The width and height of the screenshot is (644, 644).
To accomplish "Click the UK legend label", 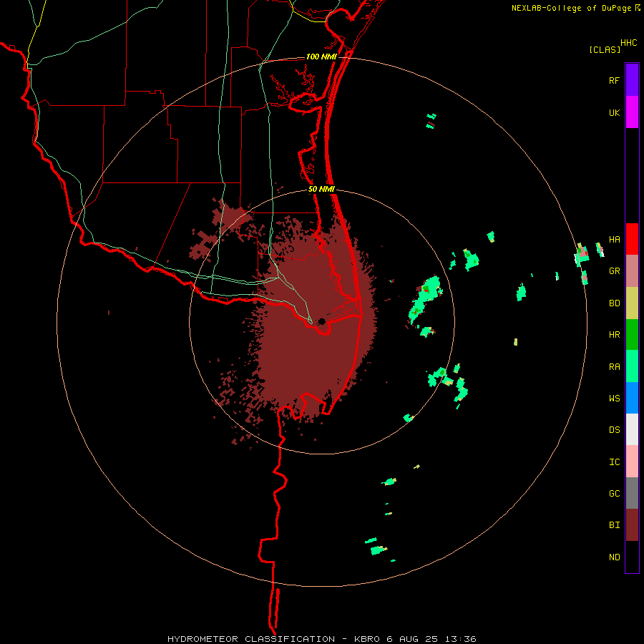I will (x=614, y=112).
